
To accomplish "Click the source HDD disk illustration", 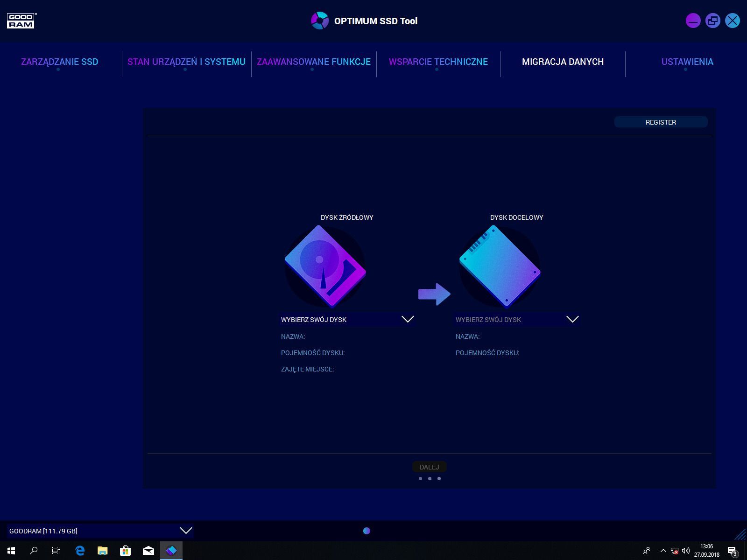I will [x=325, y=266].
